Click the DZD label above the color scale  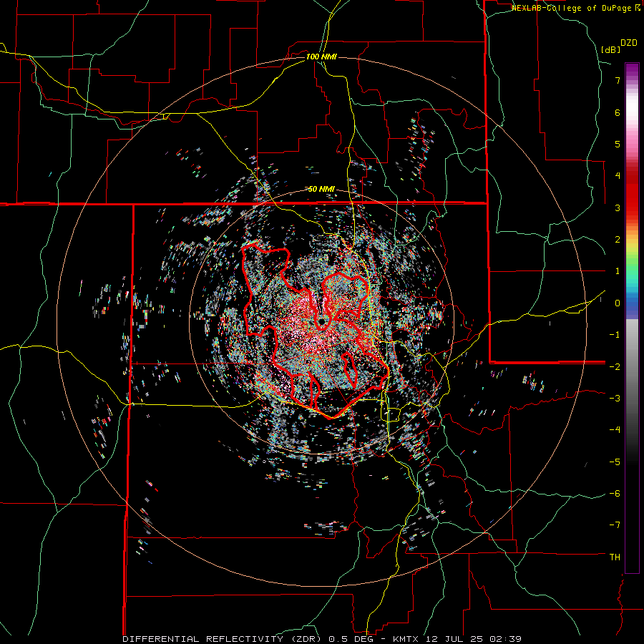tap(629, 43)
